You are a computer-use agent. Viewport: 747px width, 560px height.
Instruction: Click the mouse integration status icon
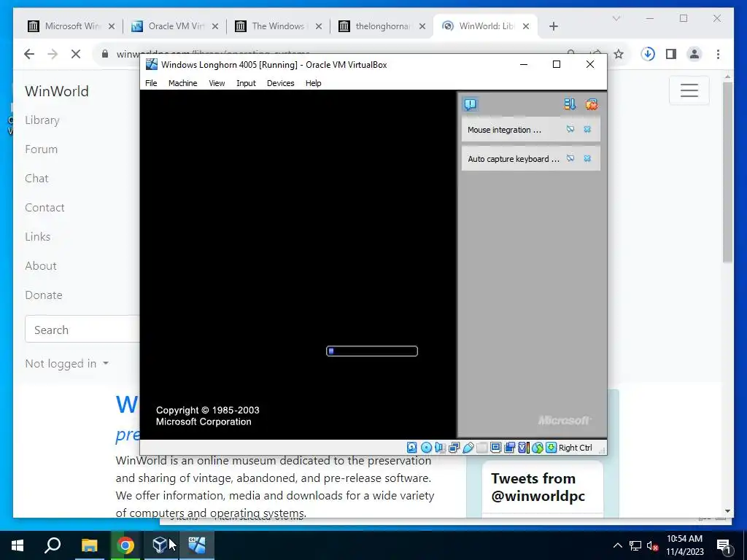coord(538,448)
